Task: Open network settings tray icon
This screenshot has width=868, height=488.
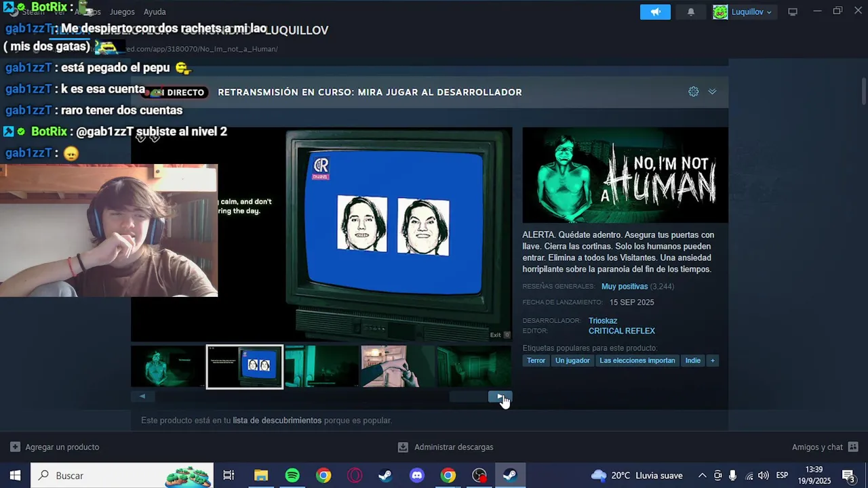Action: pos(749,475)
